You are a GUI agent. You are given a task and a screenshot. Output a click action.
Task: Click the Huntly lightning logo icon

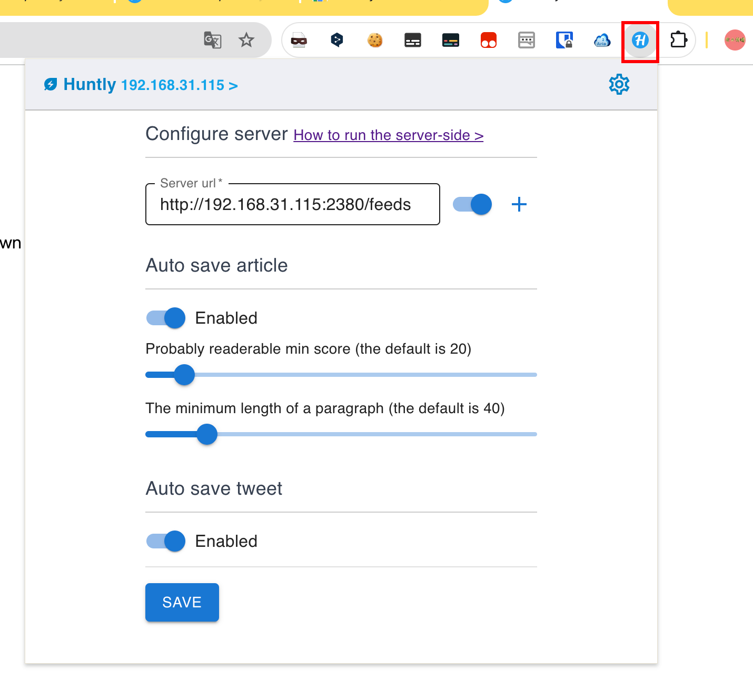pyautogui.click(x=51, y=84)
